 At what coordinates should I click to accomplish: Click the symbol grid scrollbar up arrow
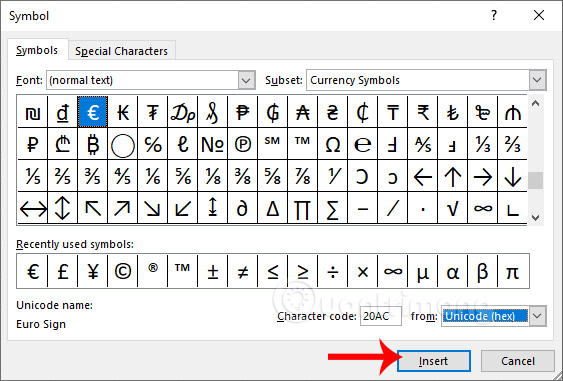pyautogui.click(x=536, y=103)
